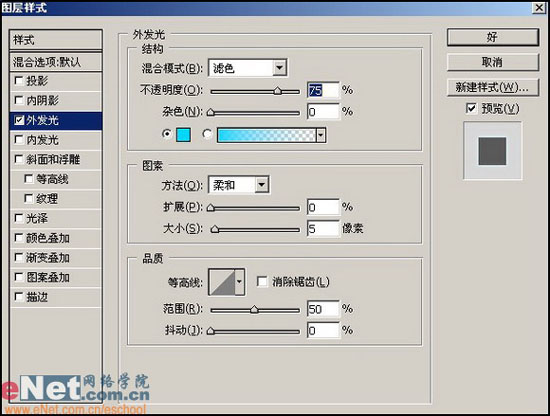
Task: Click the style preview thumbnail square
Action: pyautogui.click(x=492, y=151)
